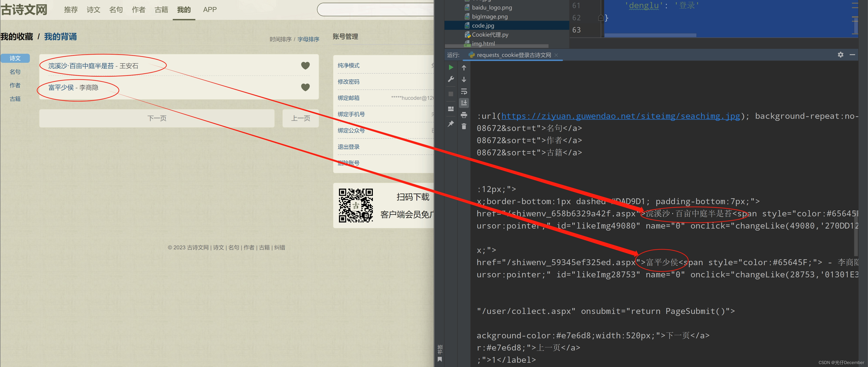Switch to 我的背诵 tab
Viewport: 868px width, 367px height.
click(x=61, y=36)
